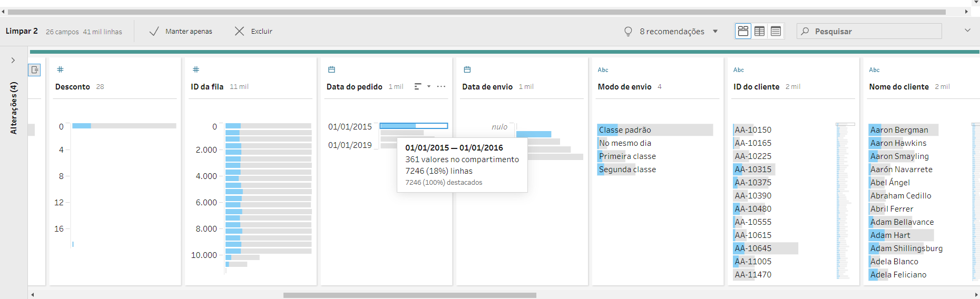Viewport: 980px width, 299px height.
Task: Select customer ID AA-10615
Action: coord(753,235)
